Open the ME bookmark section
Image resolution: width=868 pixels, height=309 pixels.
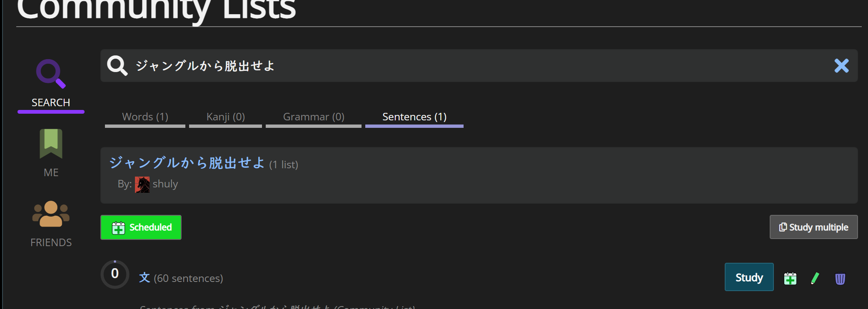click(51, 153)
